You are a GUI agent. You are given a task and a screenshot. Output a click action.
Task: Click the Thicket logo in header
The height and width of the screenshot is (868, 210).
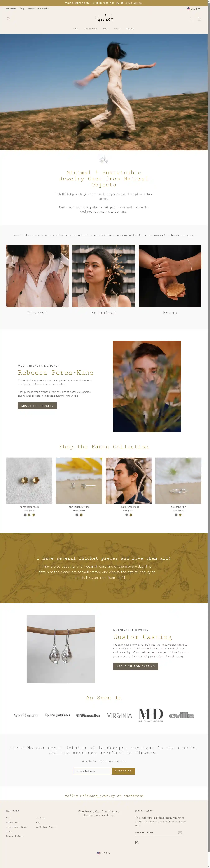(104, 18)
